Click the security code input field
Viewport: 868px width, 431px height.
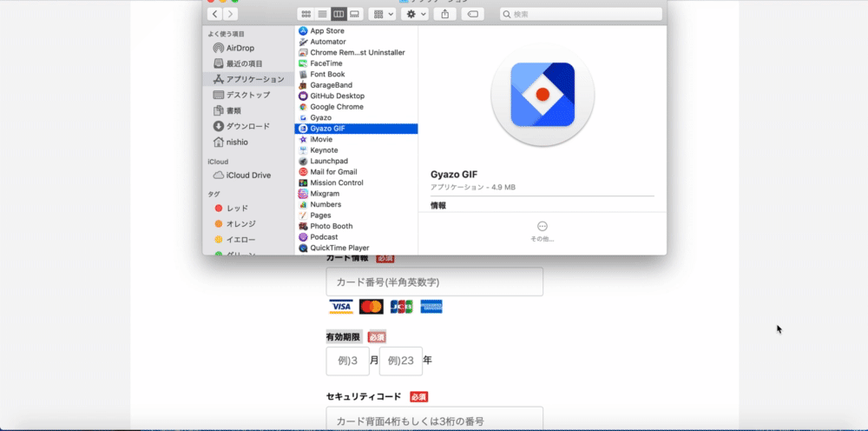coord(435,419)
